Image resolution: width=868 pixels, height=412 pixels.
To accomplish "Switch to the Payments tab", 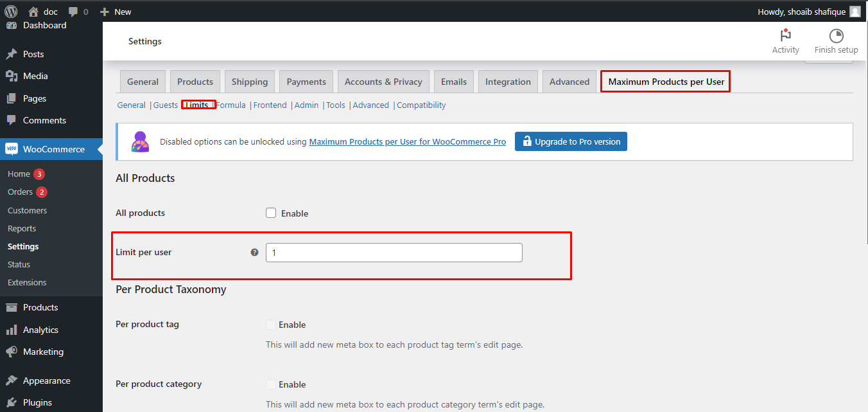I will tap(306, 82).
